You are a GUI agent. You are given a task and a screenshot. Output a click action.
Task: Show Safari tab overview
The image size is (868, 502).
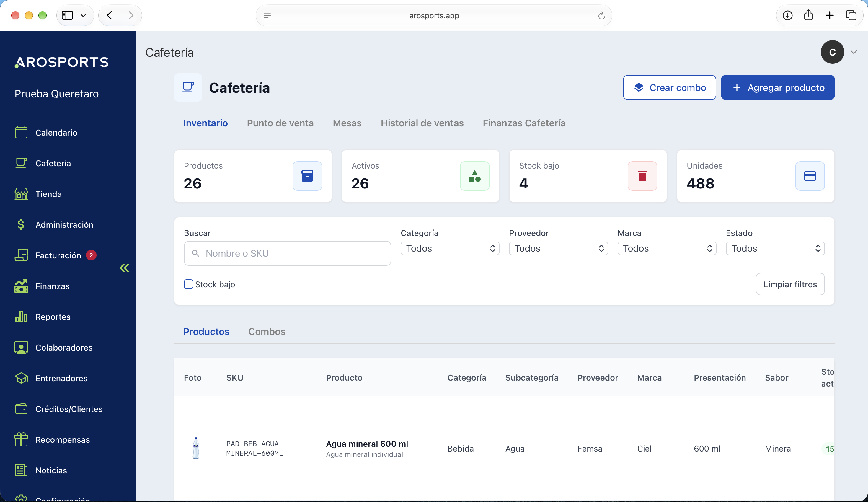pos(851,16)
